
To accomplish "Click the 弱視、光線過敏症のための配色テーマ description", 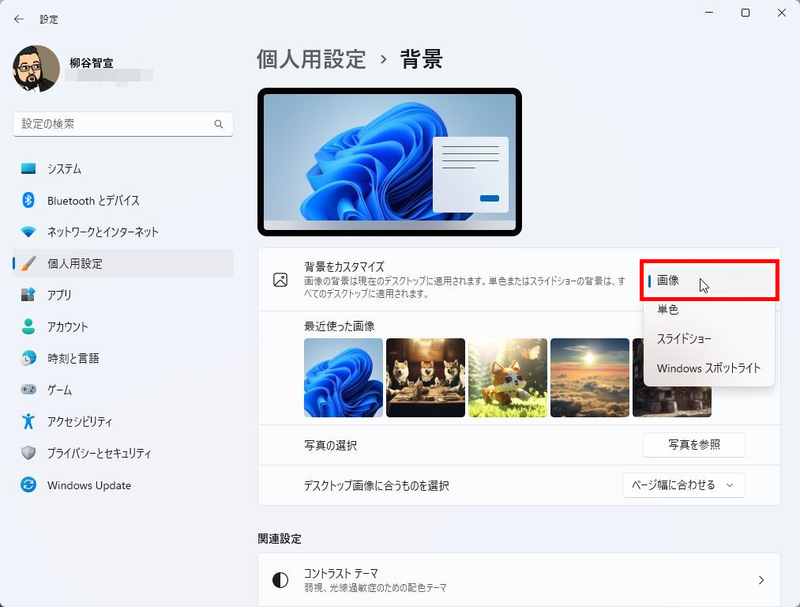I will pos(376,588).
